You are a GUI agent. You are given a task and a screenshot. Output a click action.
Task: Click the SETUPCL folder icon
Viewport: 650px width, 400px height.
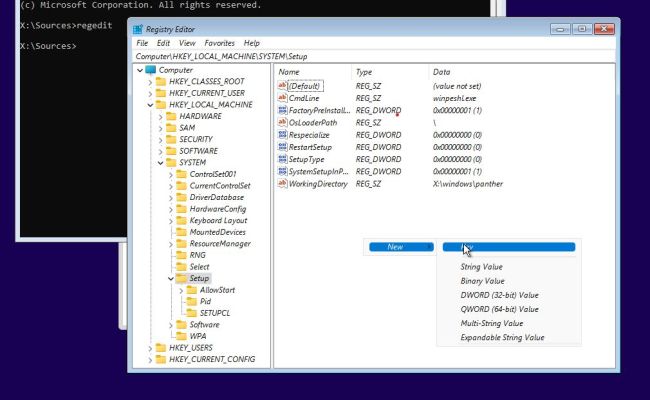192,313
